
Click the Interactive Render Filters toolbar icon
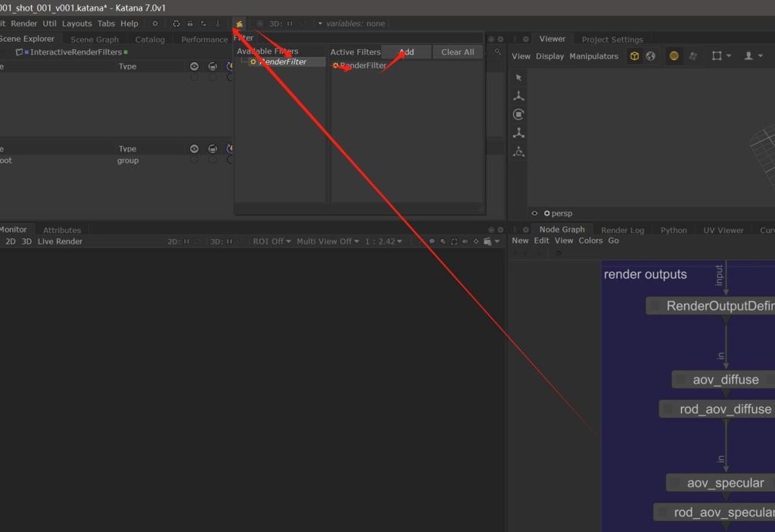pyautogui.click(x=239, y=23)
